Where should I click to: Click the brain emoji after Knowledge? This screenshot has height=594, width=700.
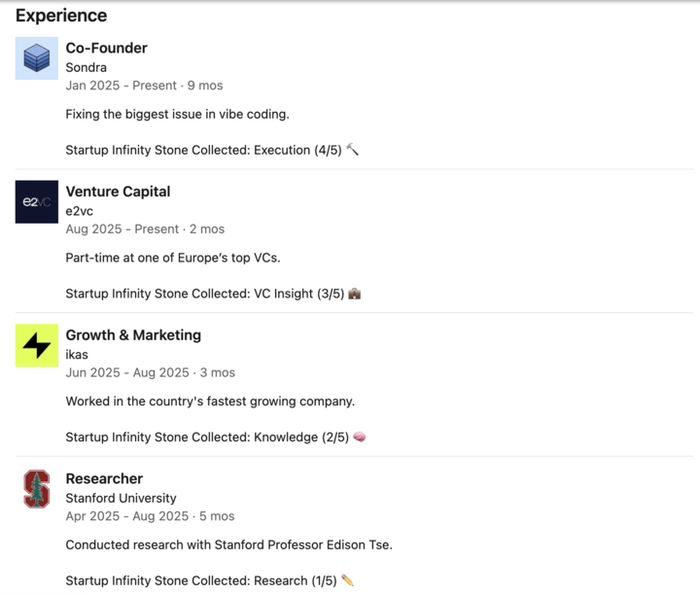[360, 437]
